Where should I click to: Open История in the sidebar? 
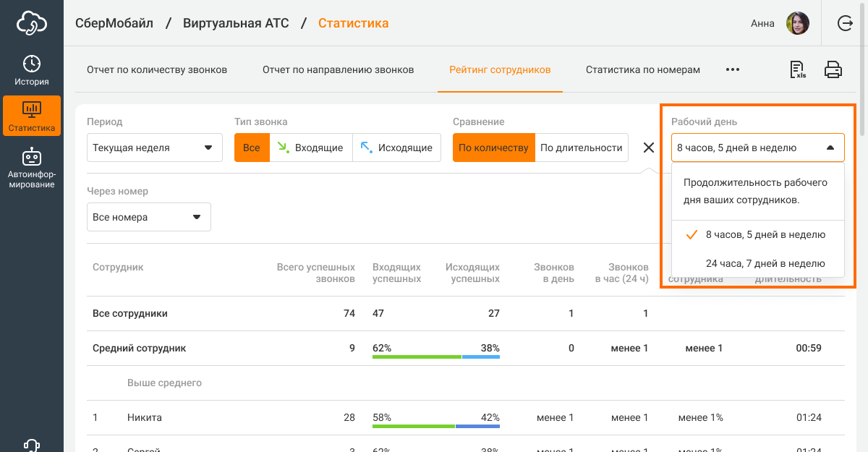(x=32, y=70)
